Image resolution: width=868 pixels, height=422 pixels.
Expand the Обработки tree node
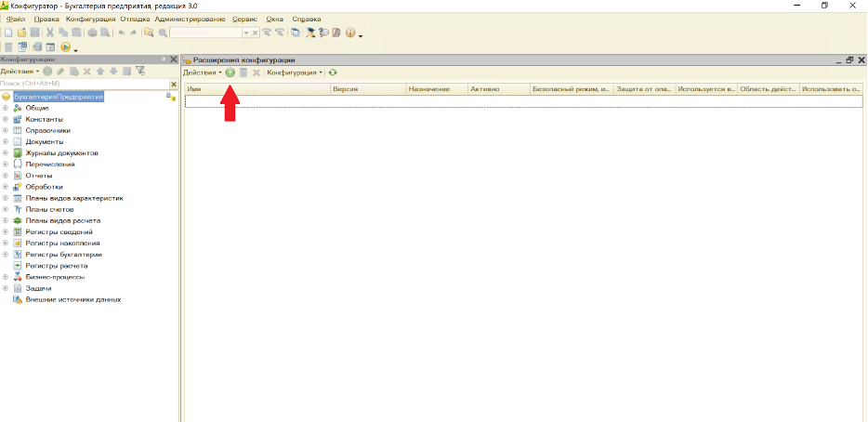pos(6,187)
